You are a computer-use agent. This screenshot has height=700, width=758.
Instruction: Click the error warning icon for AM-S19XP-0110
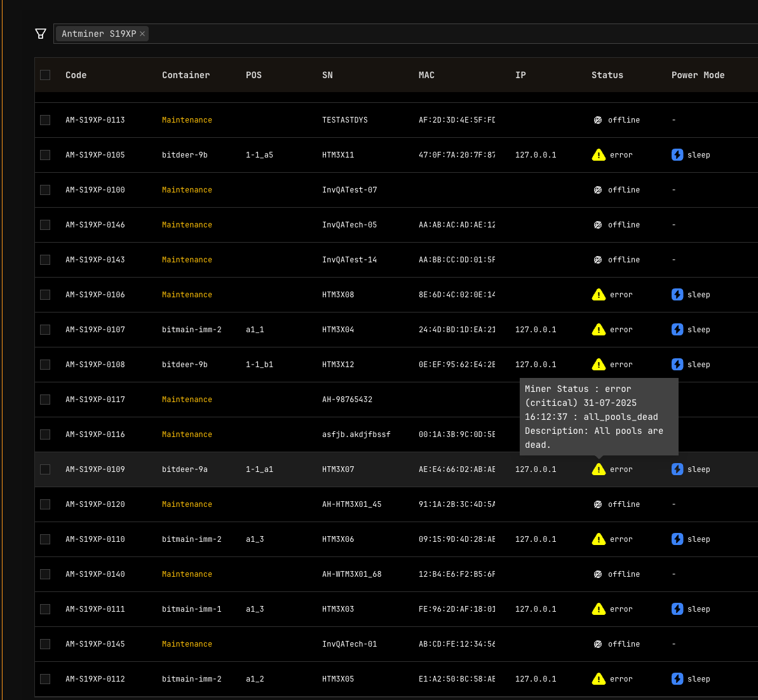coord(598,539)
